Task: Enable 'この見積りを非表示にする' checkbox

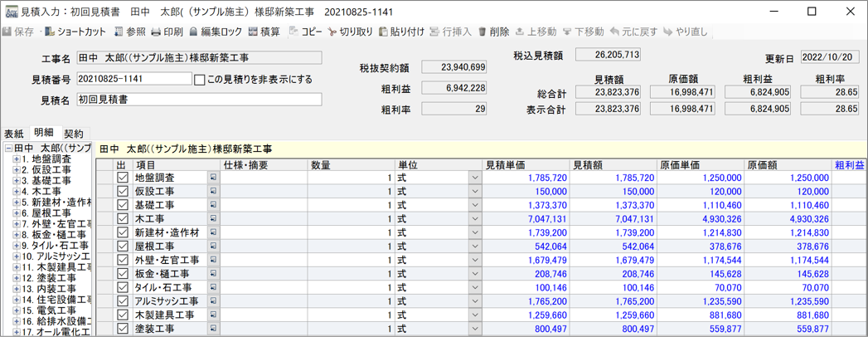Action: (199, 80)
